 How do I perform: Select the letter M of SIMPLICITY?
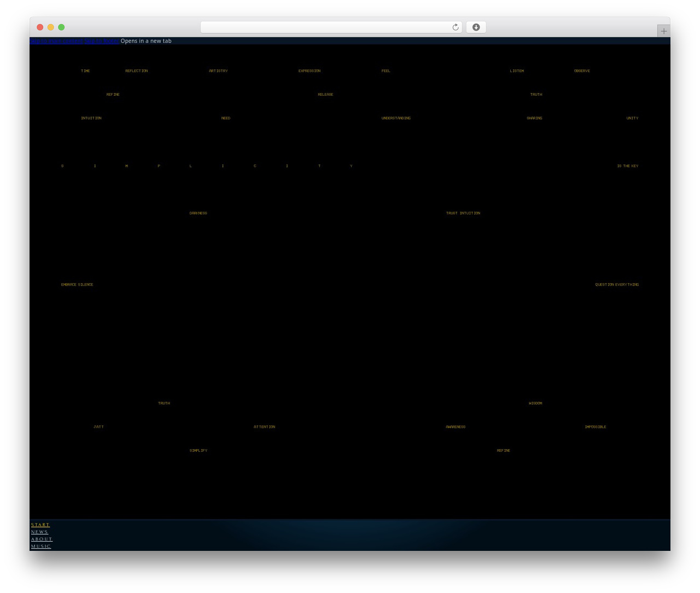pos(126,166)
